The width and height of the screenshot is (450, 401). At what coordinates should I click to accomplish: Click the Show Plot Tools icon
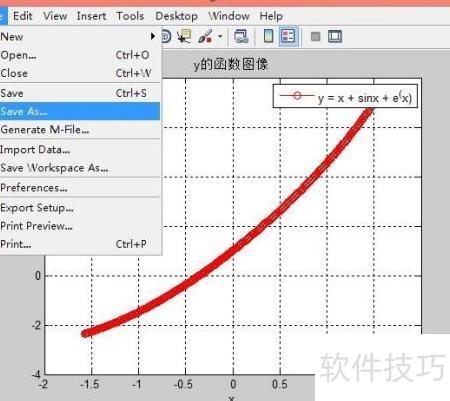tap(335, 36)
